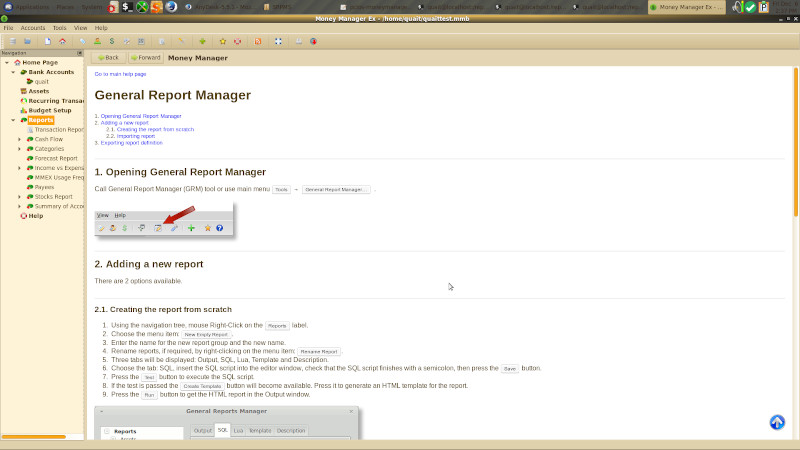
Task: Expand the Stocks Report tree node
Action: (x=19, y=197)
